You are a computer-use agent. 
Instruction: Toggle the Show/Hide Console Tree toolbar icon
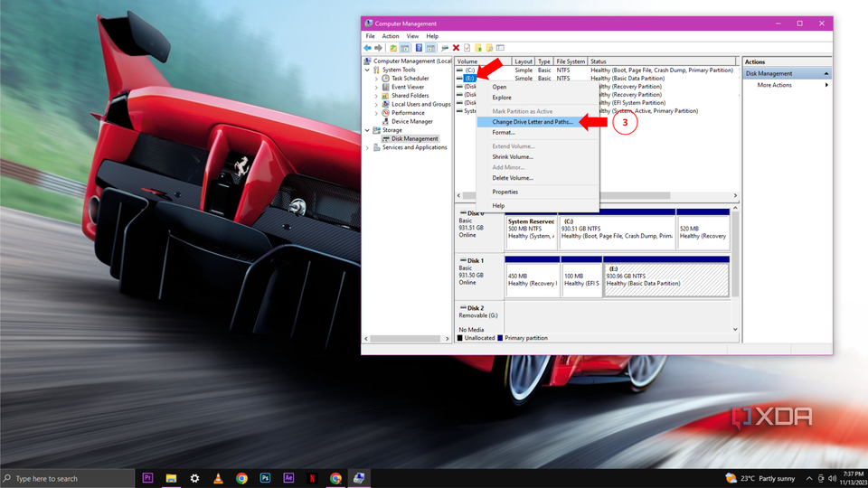[x=405, y=48]
